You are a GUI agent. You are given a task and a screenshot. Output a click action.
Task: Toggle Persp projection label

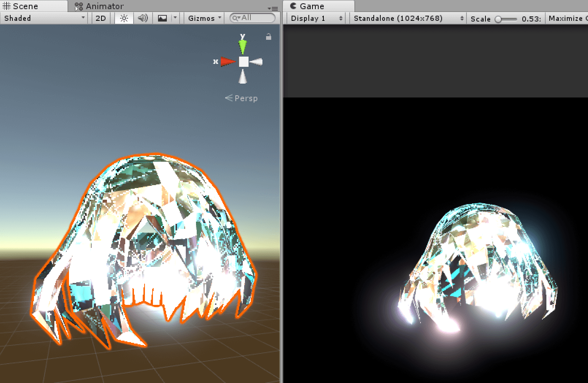coord(241,98)
